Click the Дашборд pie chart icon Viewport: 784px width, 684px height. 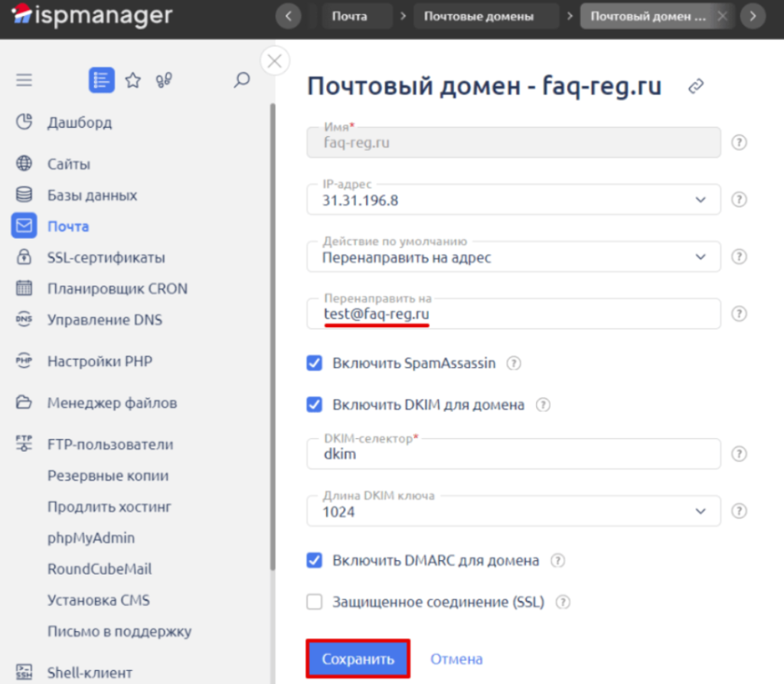24,123
